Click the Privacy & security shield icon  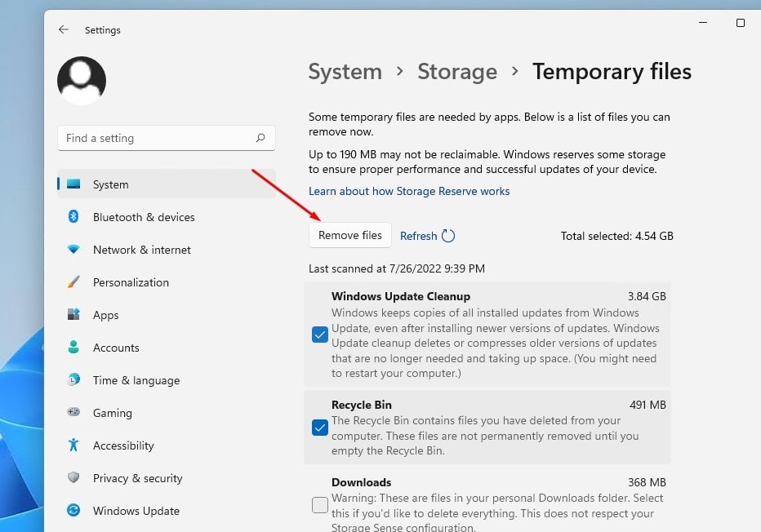coord(73,478)
